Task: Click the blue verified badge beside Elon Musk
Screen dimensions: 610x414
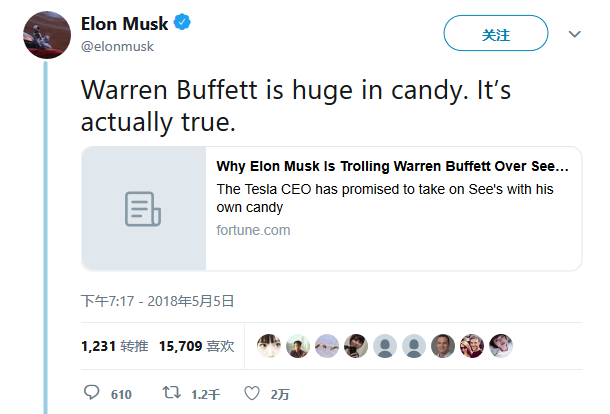Action: pos(186,24)
